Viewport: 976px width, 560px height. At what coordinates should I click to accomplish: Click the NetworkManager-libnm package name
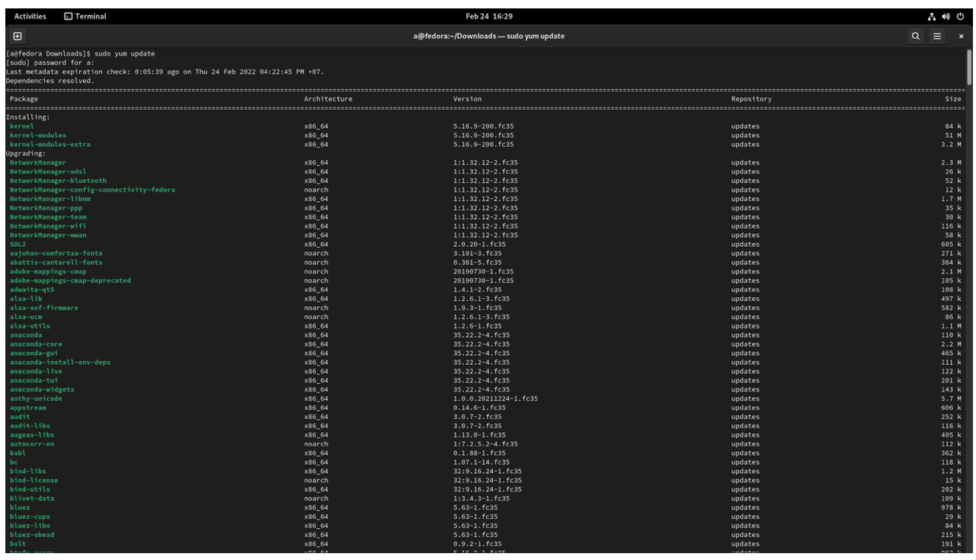click(x=50, y=199)
